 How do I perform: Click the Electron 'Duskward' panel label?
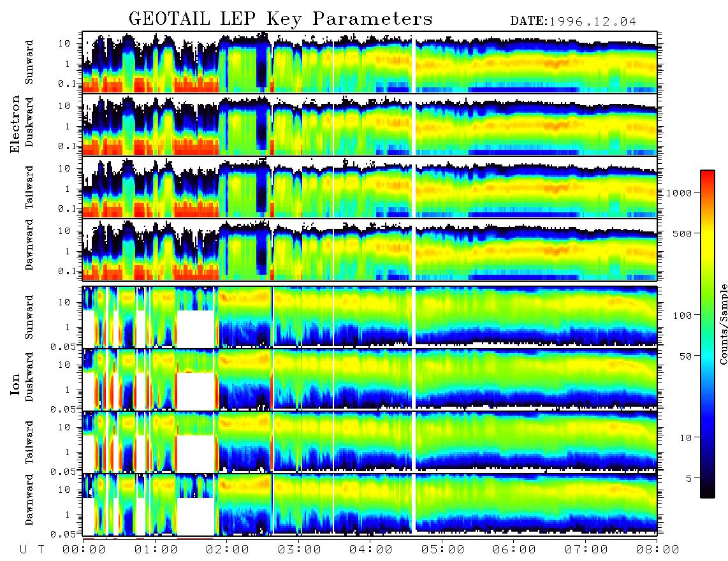[x=29, y=122]
